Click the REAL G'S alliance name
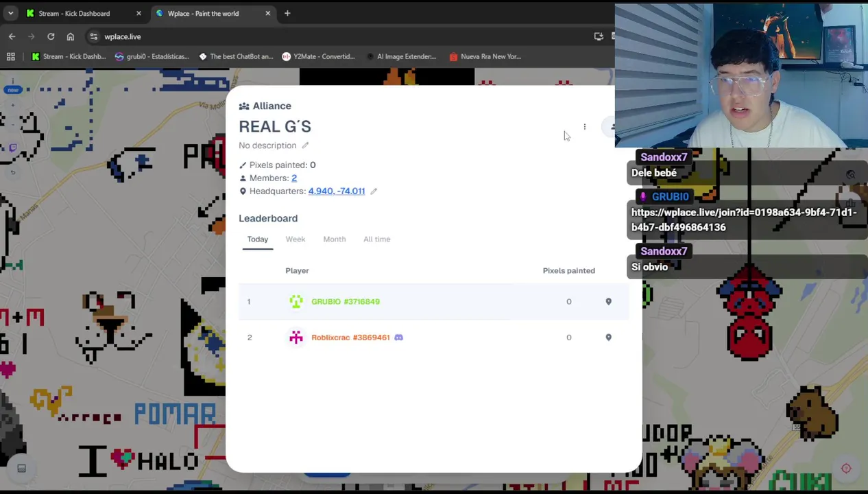The height and width of the screenshot is (494, 868). (275, 127)
